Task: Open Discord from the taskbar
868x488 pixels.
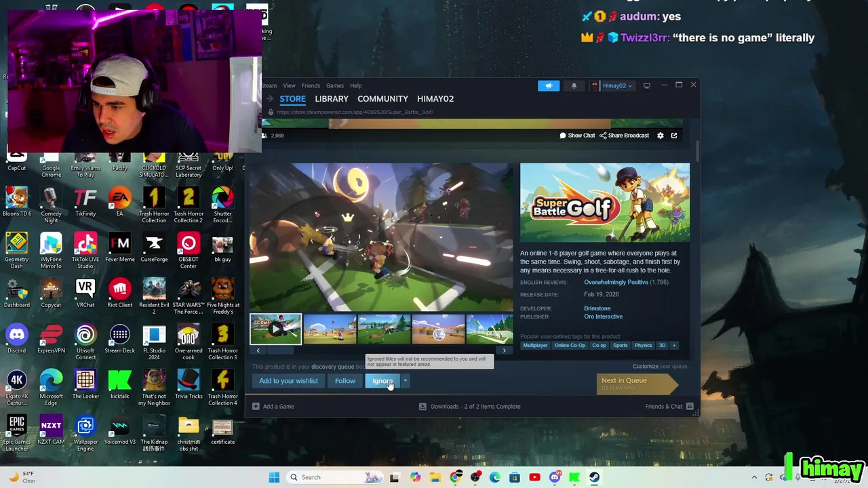Action: [x=555, y=477]
